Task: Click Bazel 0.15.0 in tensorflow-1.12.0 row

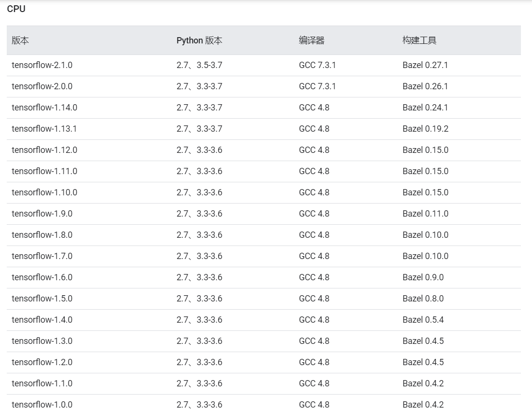Action: click(426, 150)
